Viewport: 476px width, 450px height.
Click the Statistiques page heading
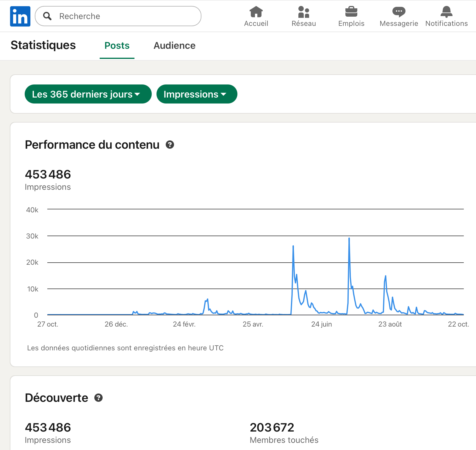[x=43, y=45]
